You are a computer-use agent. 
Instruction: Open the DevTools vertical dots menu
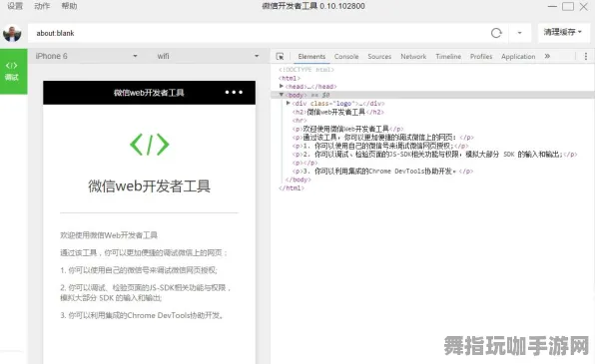(585, 56)
